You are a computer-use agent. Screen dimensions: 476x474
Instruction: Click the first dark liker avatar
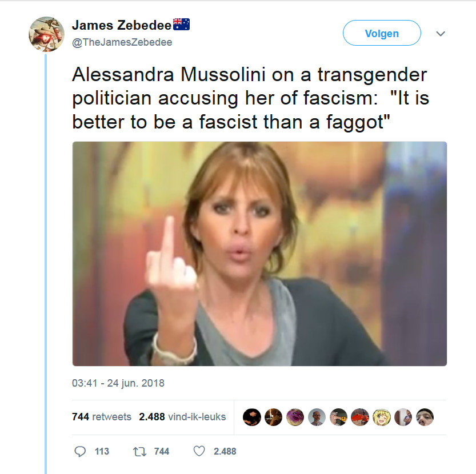(251, 417)
